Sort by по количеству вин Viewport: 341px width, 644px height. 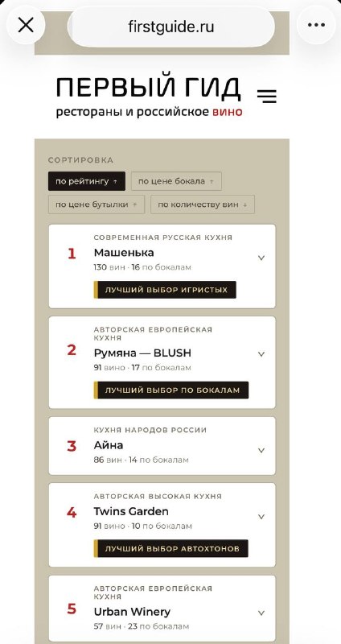(x=203, y=204)
